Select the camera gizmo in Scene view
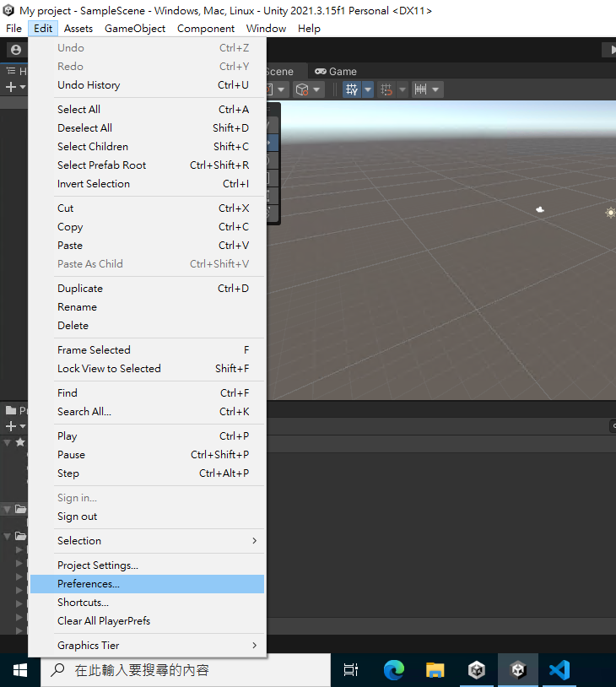Screen dimensions: 616x687 click(x=540, y=209)
